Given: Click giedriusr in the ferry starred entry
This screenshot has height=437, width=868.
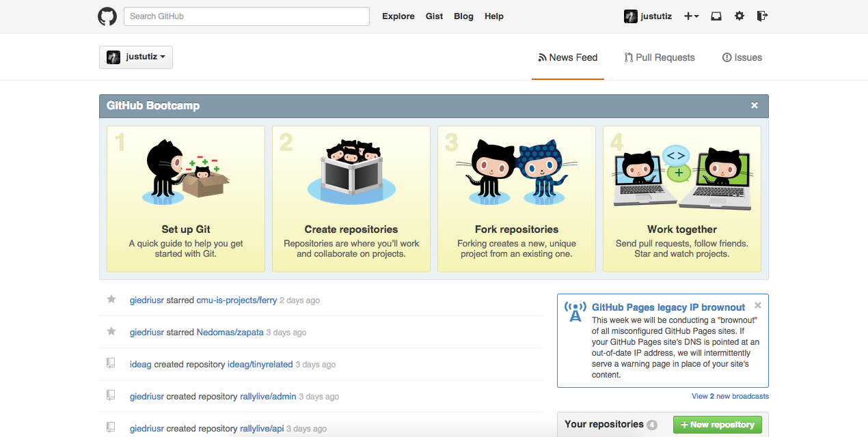Looking at the screenshot, I should 147,300.
